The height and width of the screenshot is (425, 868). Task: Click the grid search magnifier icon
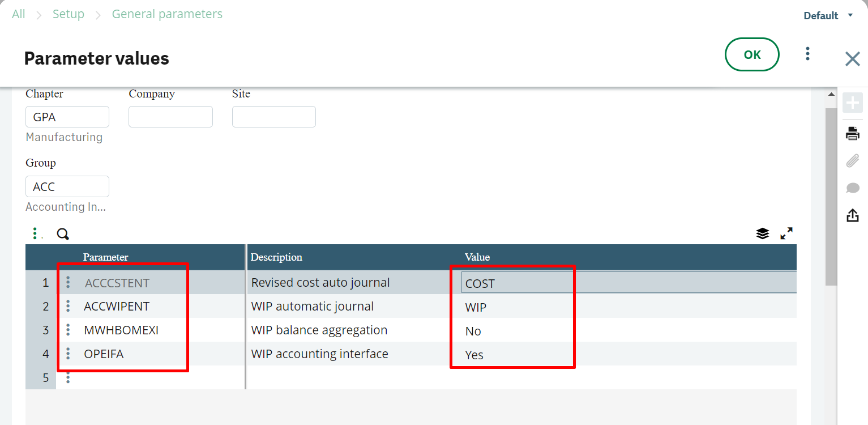(x=63, y=234)
